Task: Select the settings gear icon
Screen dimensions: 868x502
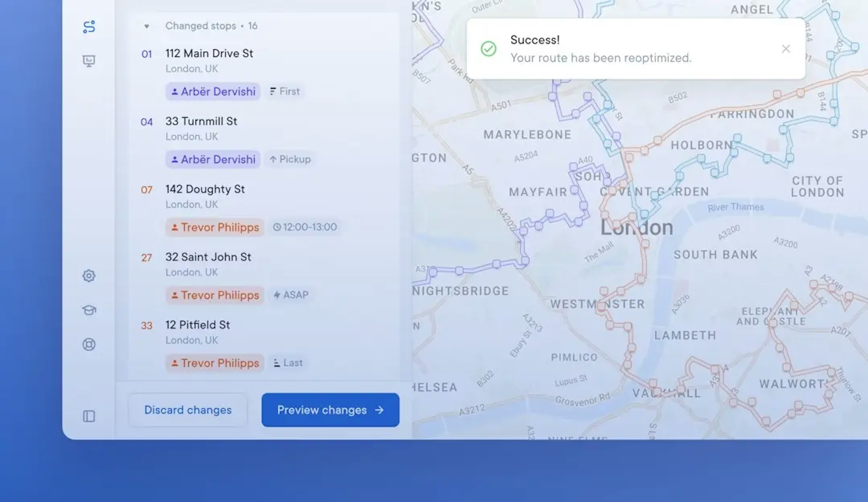Action: tap(89, 275)
